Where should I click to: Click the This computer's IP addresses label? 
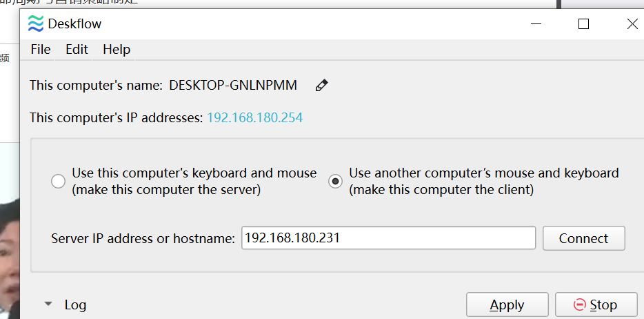117,118
